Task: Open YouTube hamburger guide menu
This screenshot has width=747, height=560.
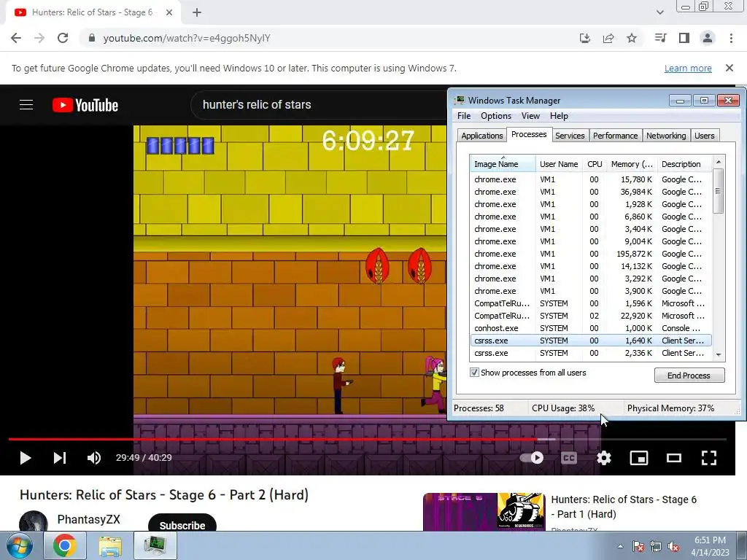Action: click(x=26, y=105)
